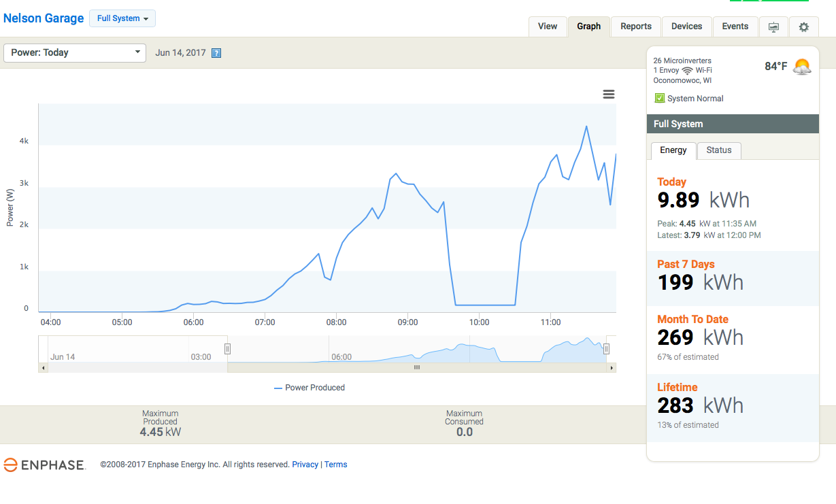Click the navigator left scroll arrow
This screenshot has height=504, width=836.
tap(44, 368)
